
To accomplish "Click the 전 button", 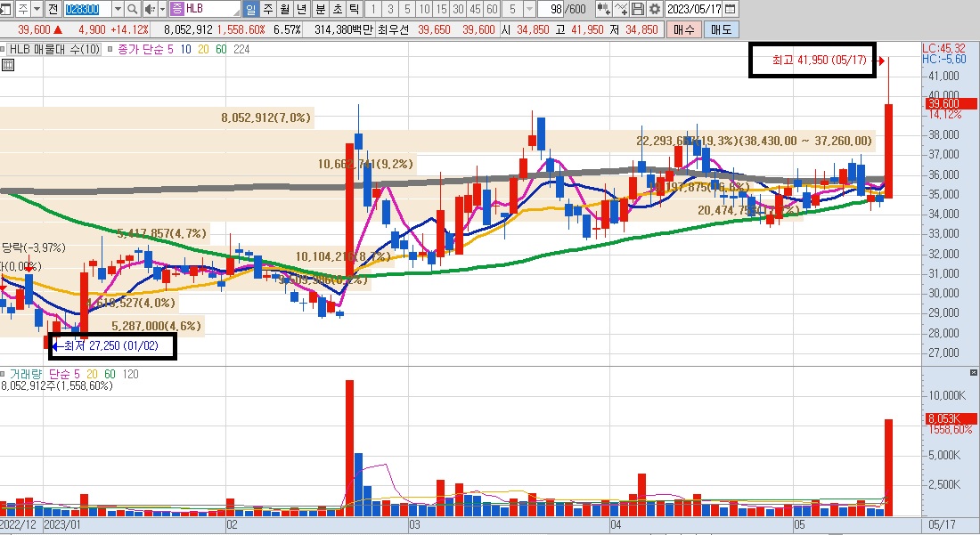I will [53, 9].
